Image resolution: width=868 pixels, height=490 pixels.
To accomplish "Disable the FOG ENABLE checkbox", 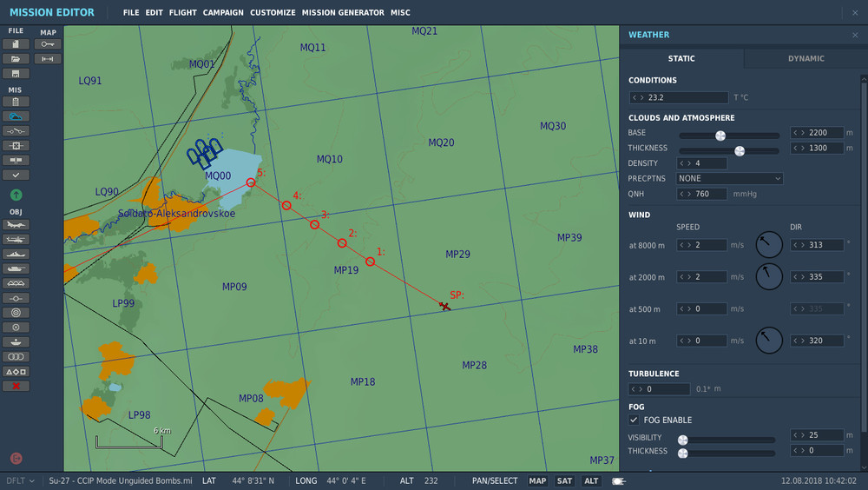I will [x=634, y=420].
